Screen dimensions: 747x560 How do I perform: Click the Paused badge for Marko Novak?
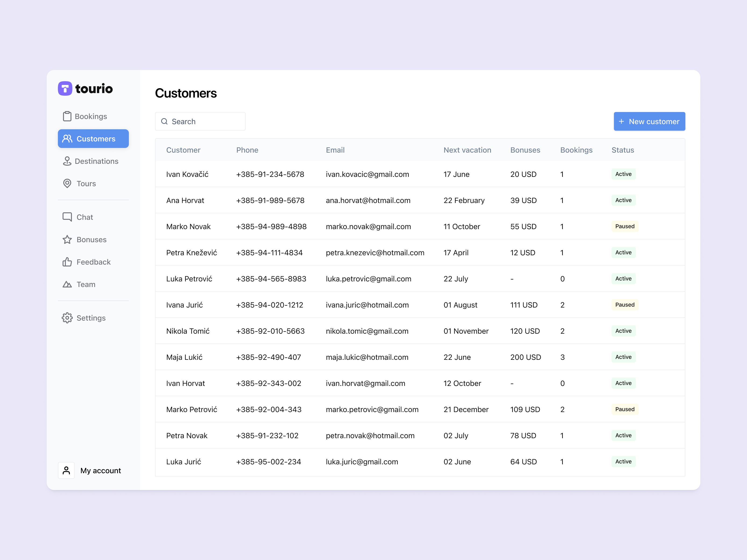[x=624, y=226]
